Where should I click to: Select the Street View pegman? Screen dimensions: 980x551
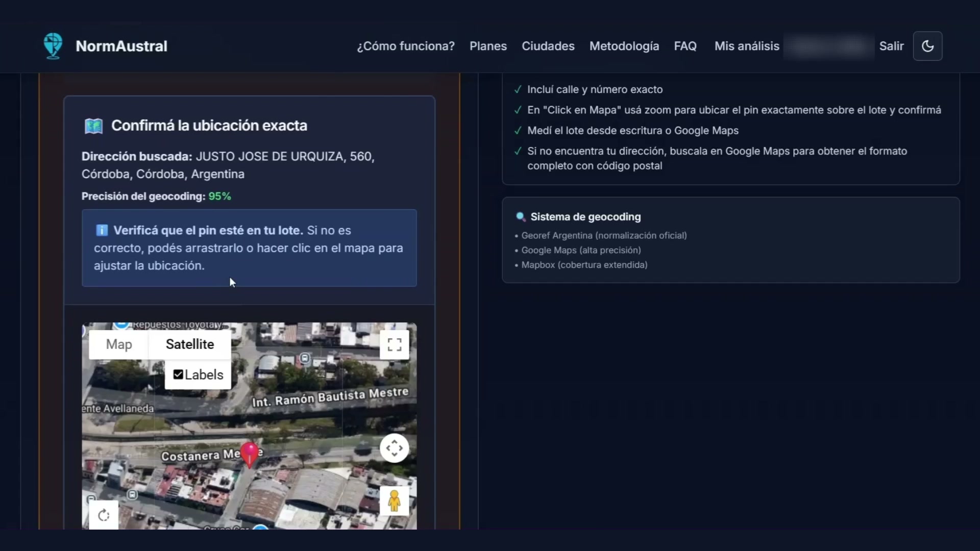pyautogui.click(x=394, y=500)
